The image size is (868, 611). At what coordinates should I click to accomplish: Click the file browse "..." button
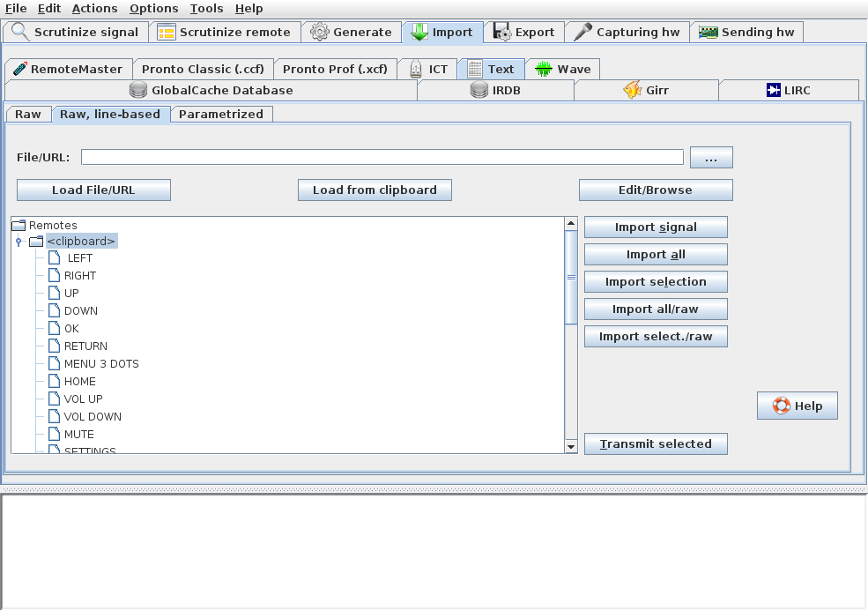coord(711,158)
